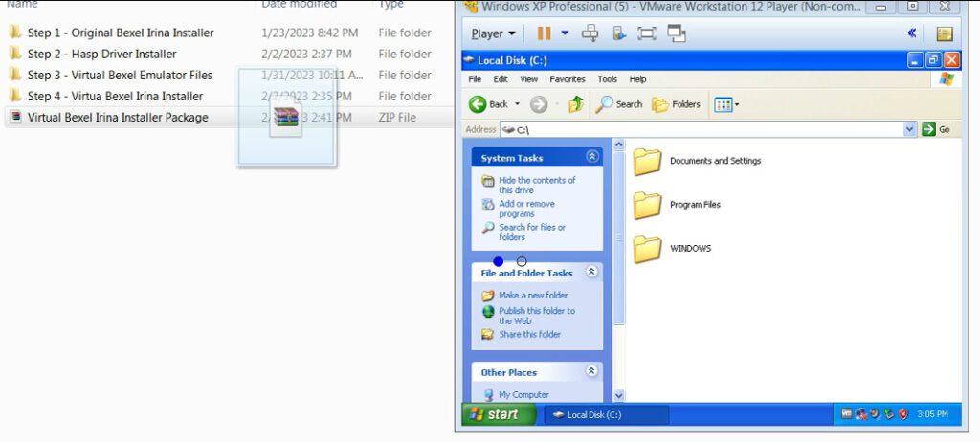Viewport: 980px width, 442px height.
Task: Click the Windows flag logo in XP Explorer
Action: pyautogui.click(x=947, y=79)
